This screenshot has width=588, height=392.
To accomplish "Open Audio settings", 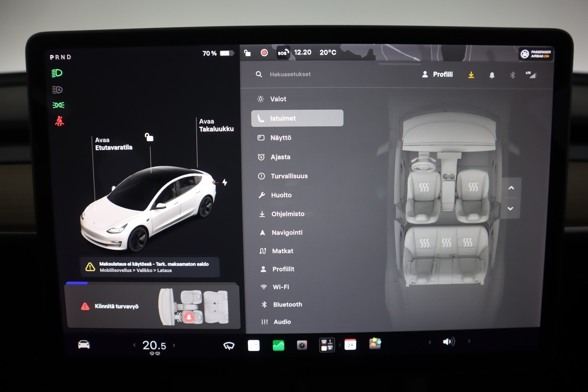I will 276,322.
